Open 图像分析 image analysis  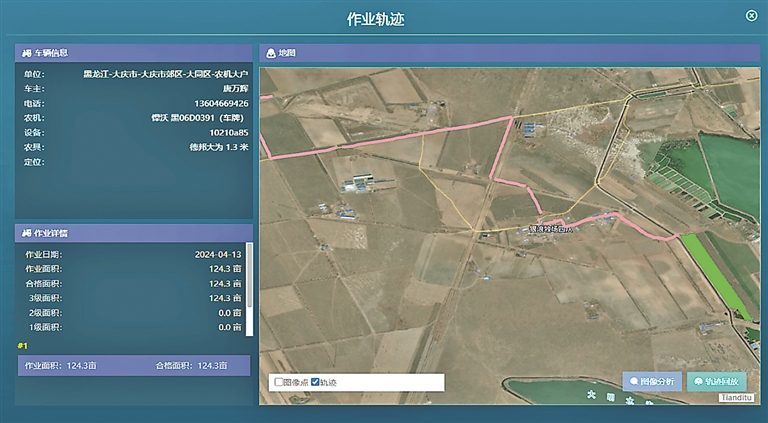point(652,381)
